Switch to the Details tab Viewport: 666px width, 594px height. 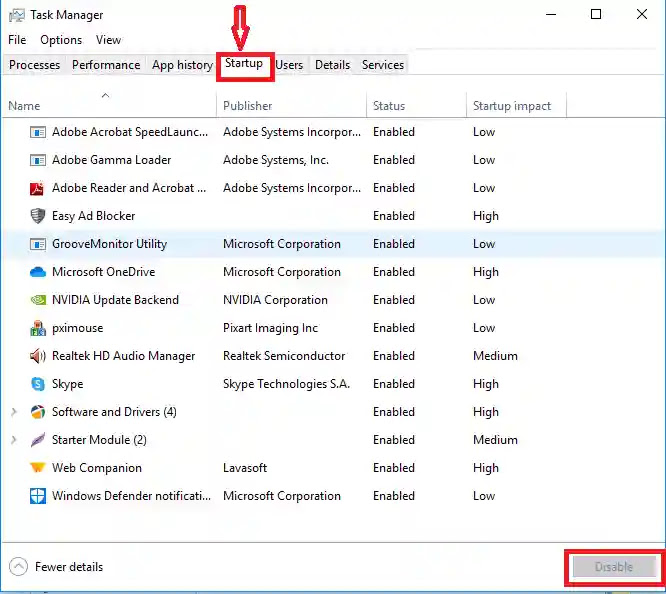pos(333,65)
